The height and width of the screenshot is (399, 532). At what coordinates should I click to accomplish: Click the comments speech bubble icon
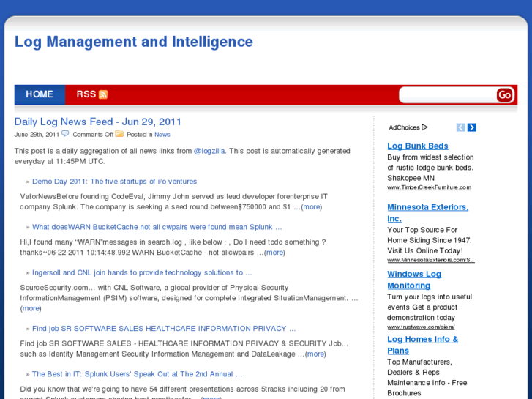(x=65, y=133)
